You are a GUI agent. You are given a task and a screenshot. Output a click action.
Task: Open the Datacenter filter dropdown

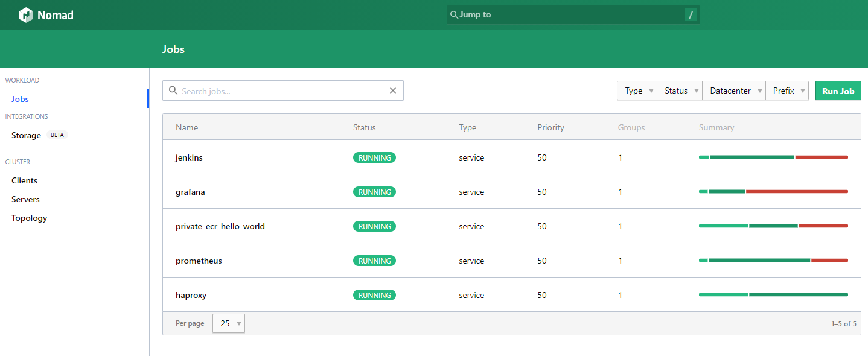point(734,91)
